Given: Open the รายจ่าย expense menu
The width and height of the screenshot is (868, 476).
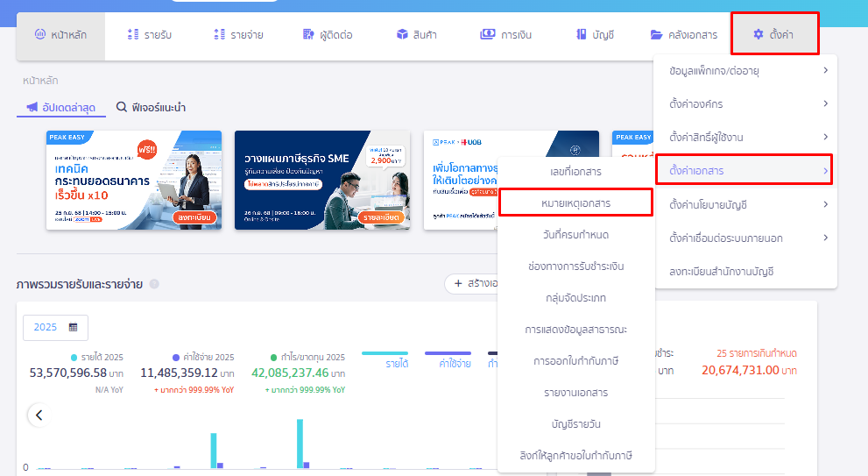Looking at the screenshot, I should pyautogui.click(x=238, y=35).
